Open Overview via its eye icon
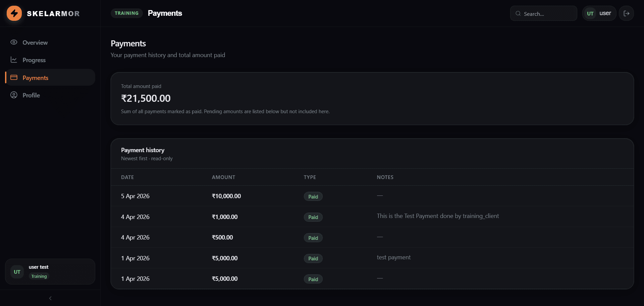The width and height of the screenshot is (644, 306). [x=14, y=42]
